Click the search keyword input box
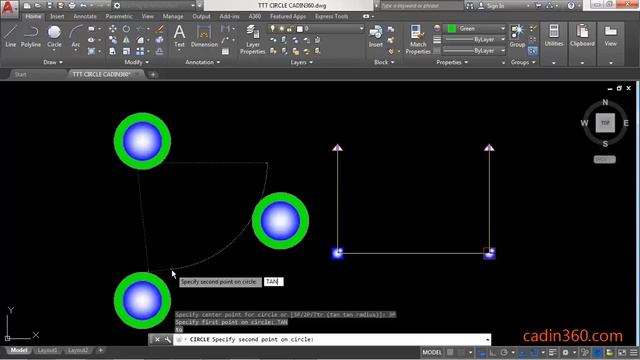Viewport: 640px width, 360px height. tap(422, 6)
